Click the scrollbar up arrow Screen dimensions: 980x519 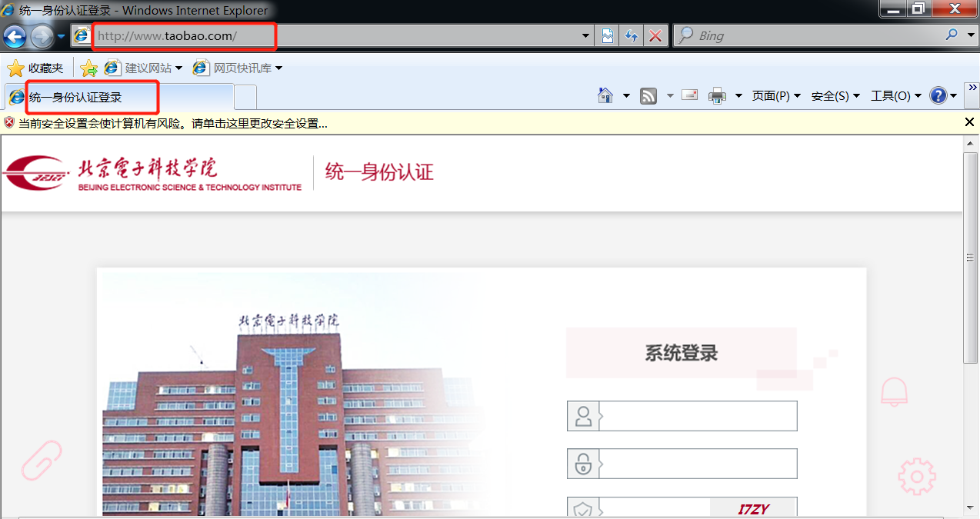coord(971,143)
